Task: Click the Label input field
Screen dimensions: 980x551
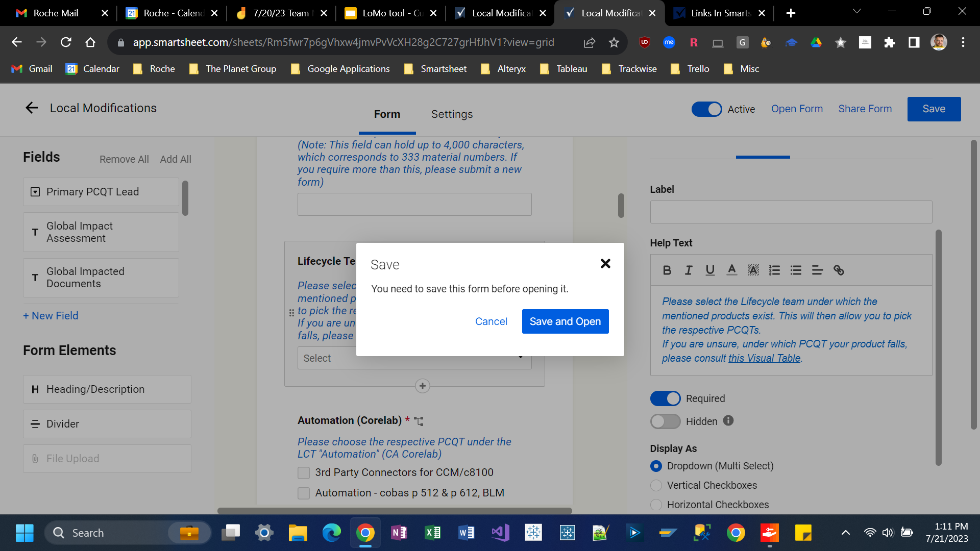Action: click(791, 212)
